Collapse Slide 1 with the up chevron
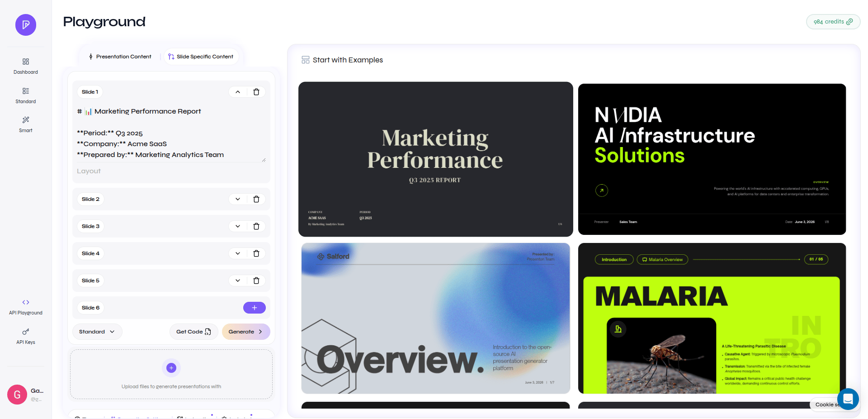 [x=238, y=92]
